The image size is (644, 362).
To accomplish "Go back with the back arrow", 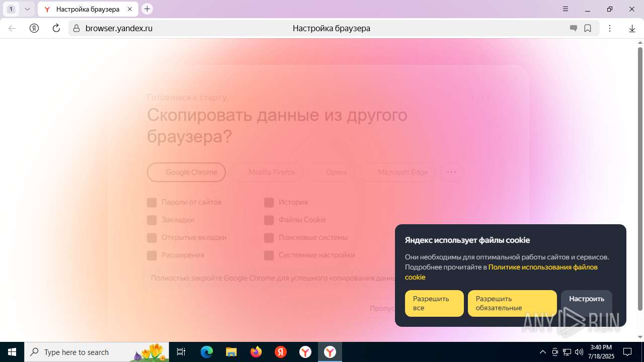I will coord(12,28).
